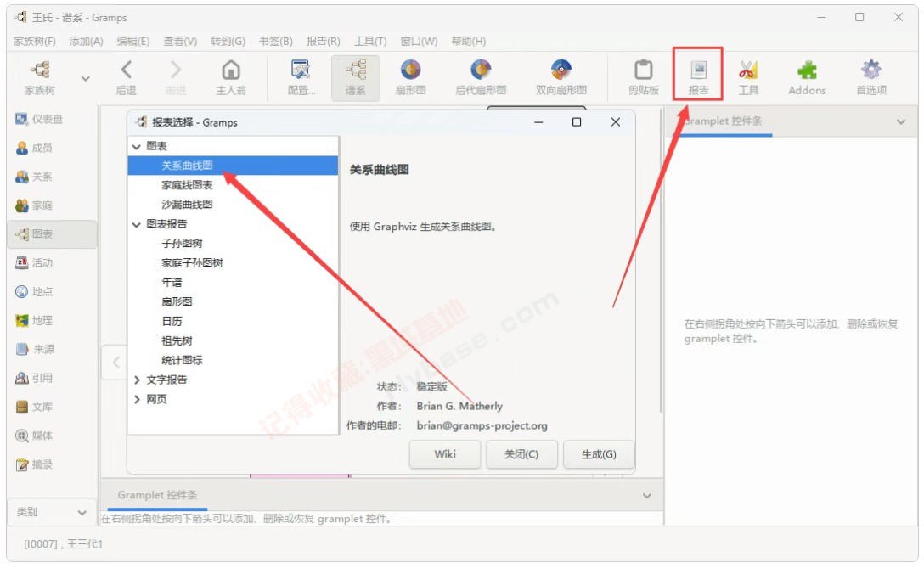This screenshot has height=568, width=924.
Task: Open the 报告(R) menu
Action: tap(323, 42)
